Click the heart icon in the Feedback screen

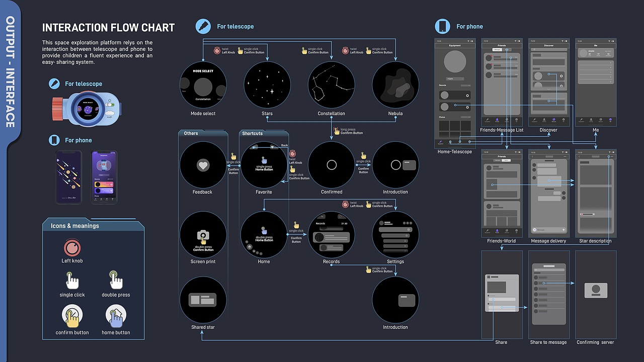[203, 165]
